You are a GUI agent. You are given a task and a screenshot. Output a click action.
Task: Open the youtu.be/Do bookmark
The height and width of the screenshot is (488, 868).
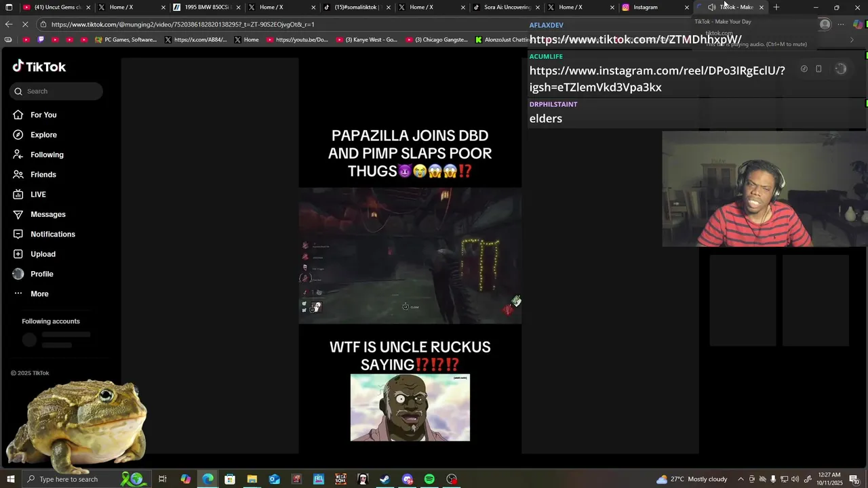coord(297,40)
